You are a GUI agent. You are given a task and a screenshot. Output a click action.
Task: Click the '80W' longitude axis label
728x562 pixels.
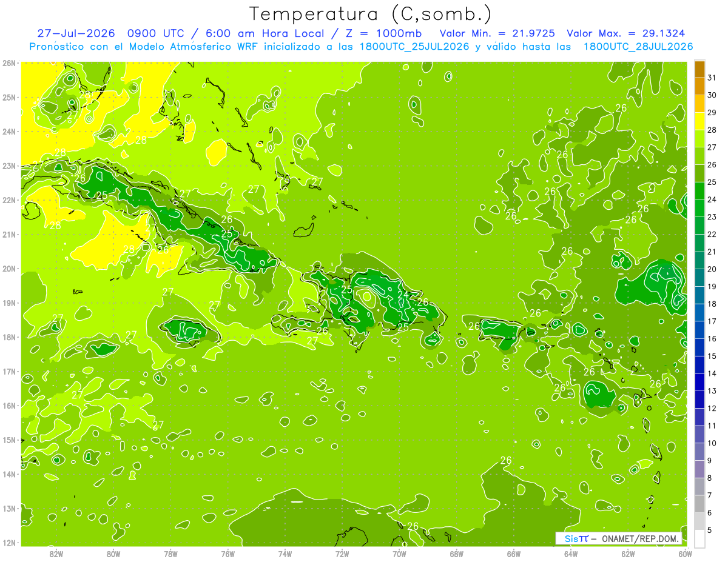pyautogui.click(x=113, y=554)
